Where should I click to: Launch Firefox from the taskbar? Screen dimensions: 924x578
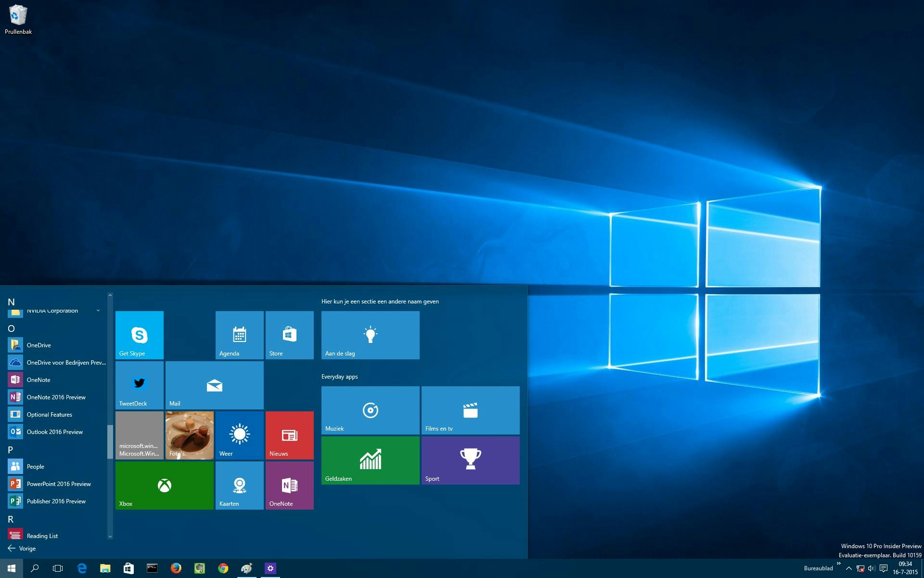pos(176,568)
